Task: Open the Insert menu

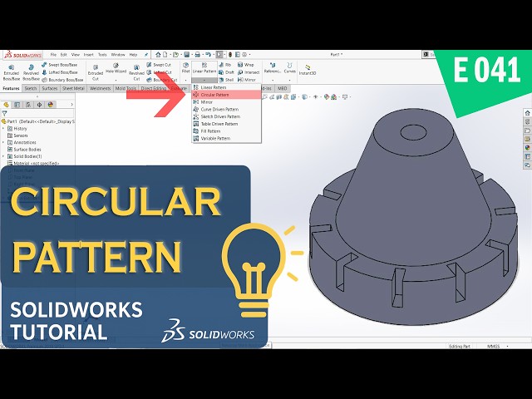Action: (x=89, y=54)
